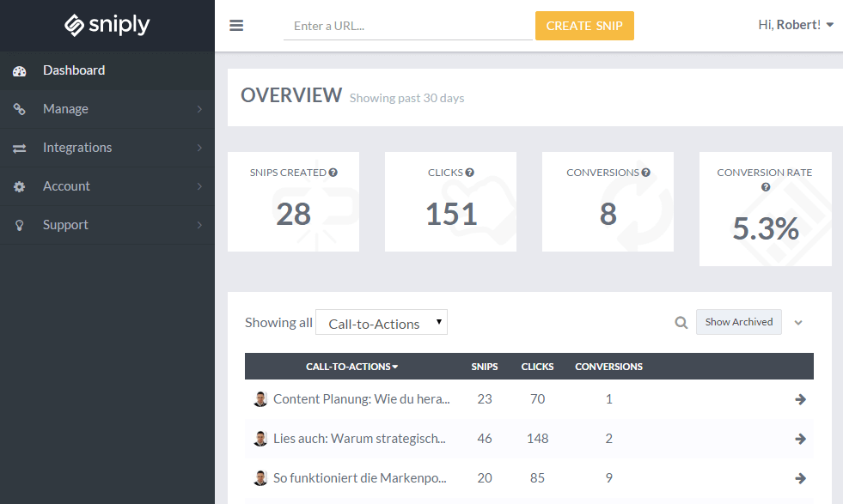Open the Hi, Robert! user menu
Screen dimensions: 843x504
(x=795, y=25)
